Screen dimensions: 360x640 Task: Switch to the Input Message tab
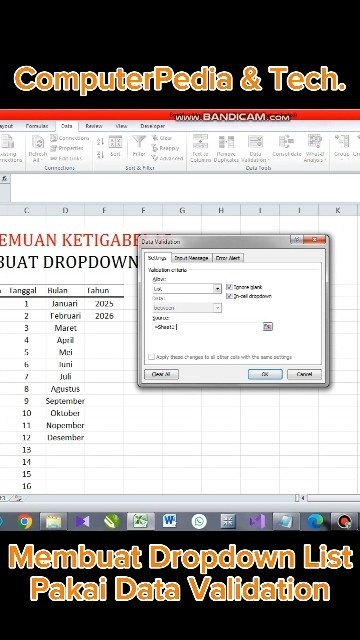tap(191, 258)
